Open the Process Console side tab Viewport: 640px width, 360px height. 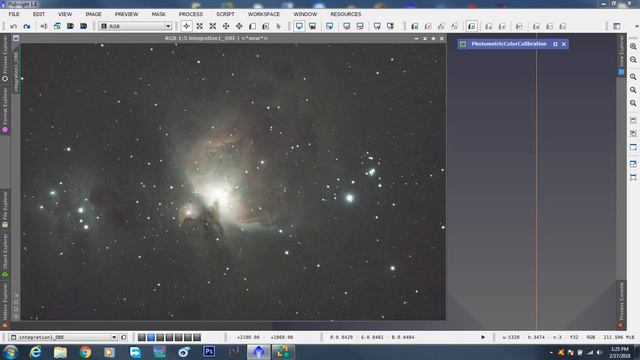coord(621,304)
